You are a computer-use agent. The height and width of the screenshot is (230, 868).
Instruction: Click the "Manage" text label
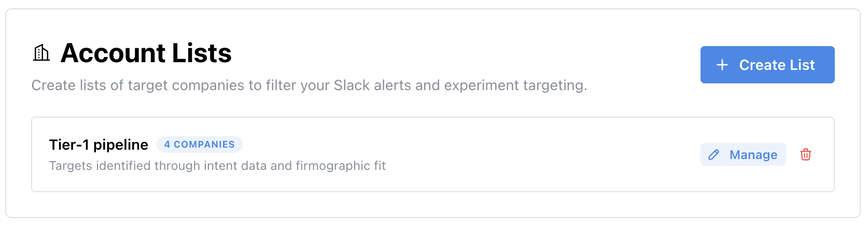pyautogui.click(x=753, y=155)
